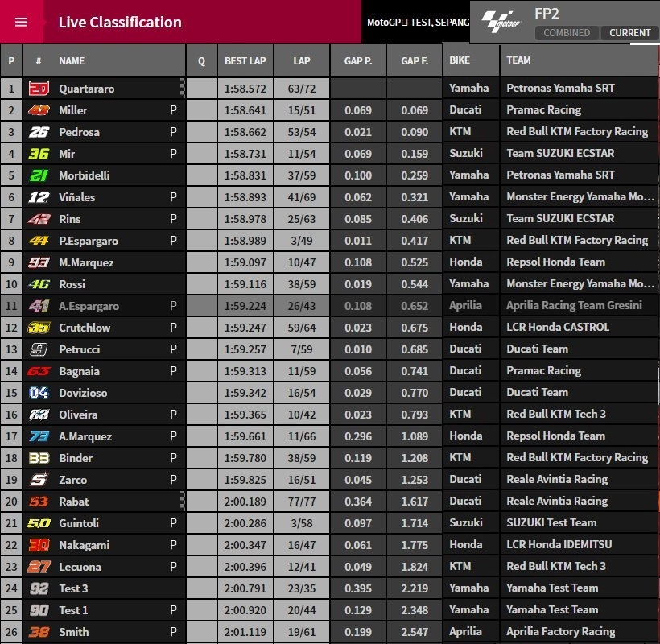The height and width of the screenshot is (644, 660).
Task: Select rider name Rossi
Action: pyautogui.click(x=72, y=284)
